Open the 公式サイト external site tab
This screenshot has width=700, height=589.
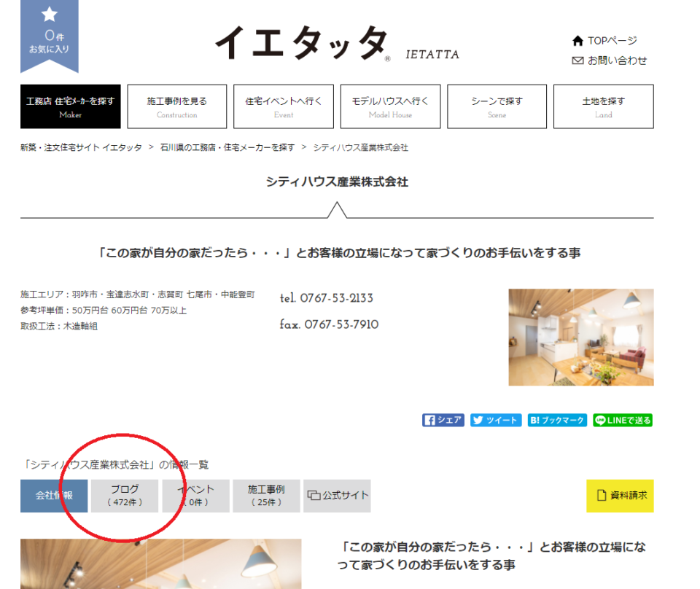point(337,496)
